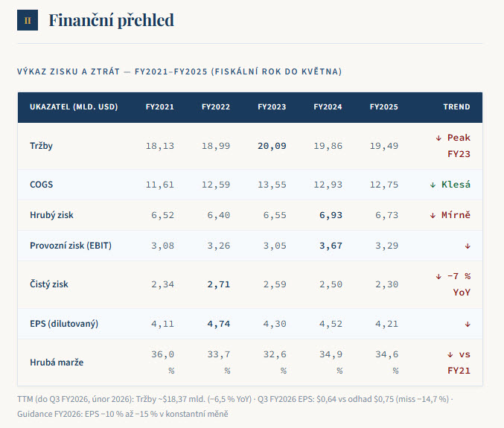Click the green Klesá trend label
504x428 pixels.
coord(450,185)
